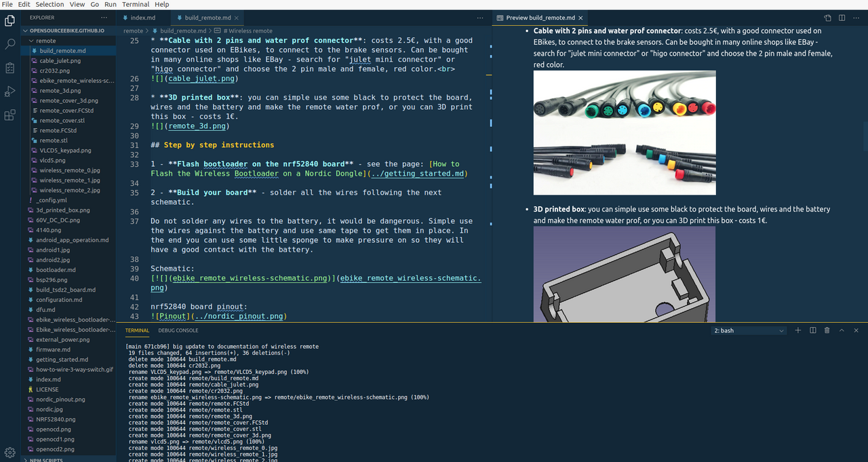868x462 pixels.
Task: Switch to the build_remote.md editor tab
Action: click(x=208, y=18)
